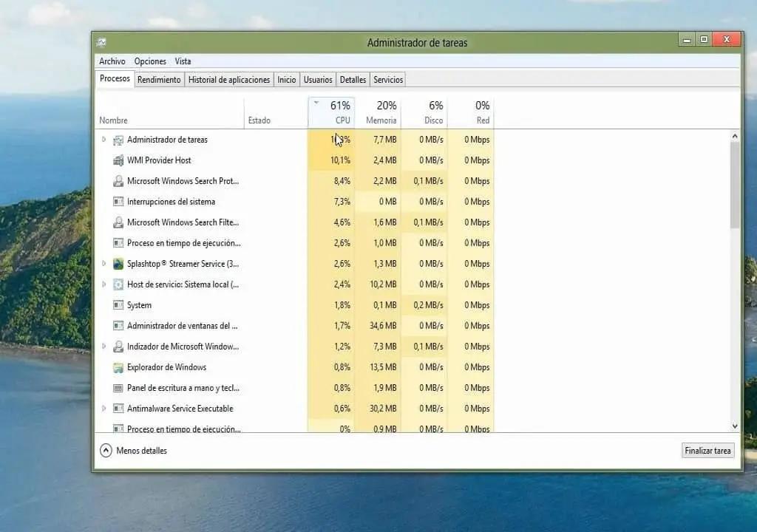
Task: Click the Administrador de ventanas del icon
Action: pyautogui.click(x=118, y=326)
